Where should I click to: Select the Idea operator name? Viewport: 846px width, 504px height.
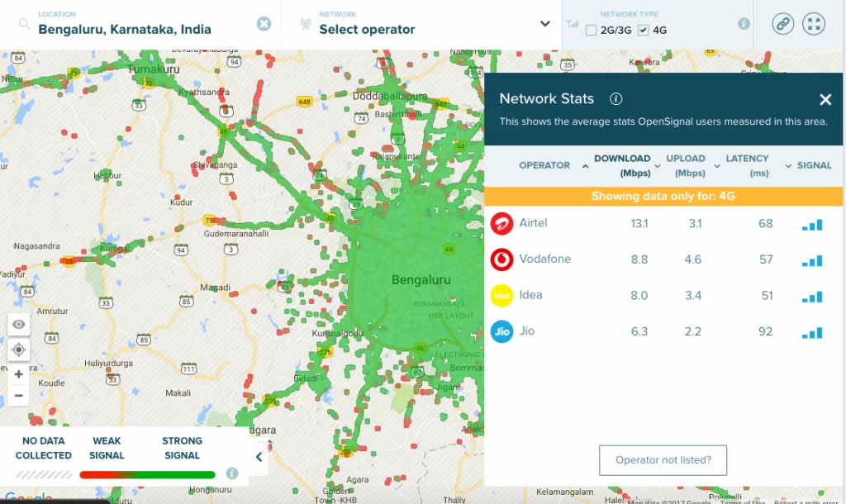pos(531,295)
